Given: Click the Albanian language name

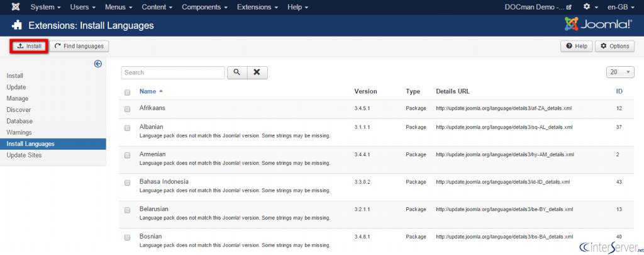Looking at the screenshot, I should (151, 127).
